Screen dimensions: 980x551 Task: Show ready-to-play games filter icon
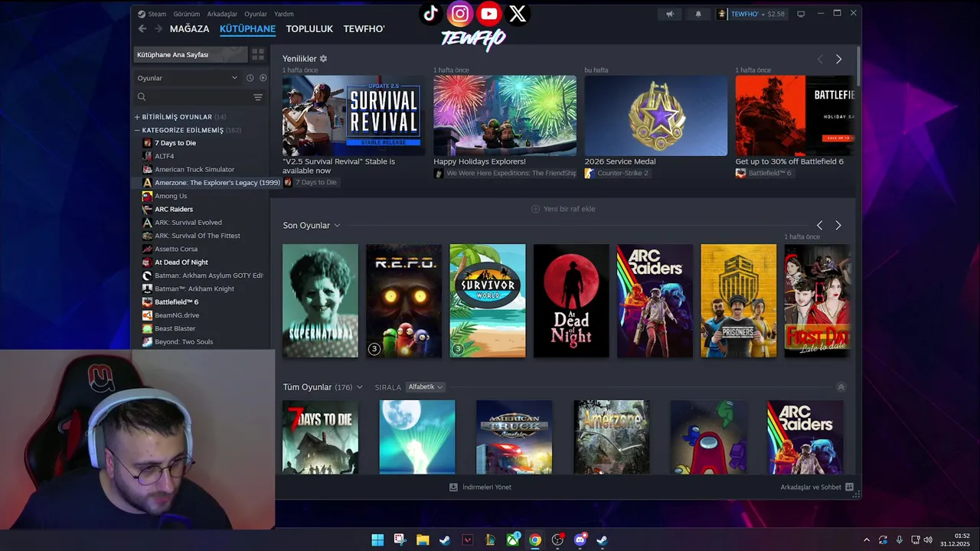[x=263, y=78]
